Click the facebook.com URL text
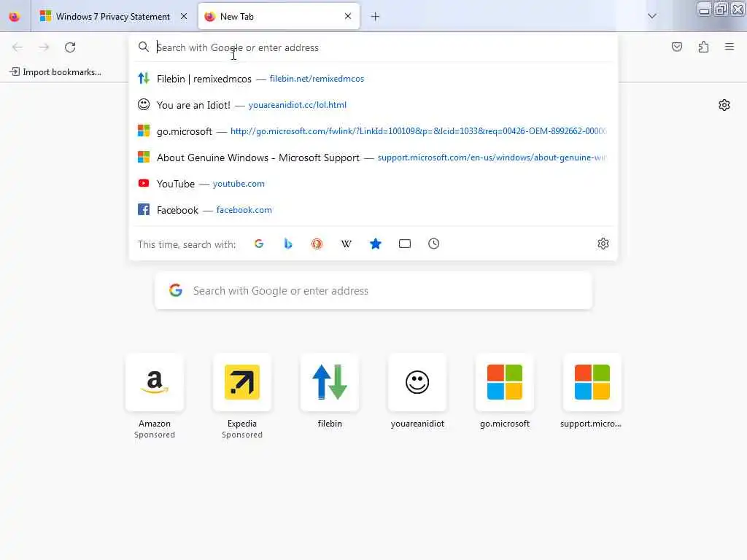Viewport: 747px width, 560px height. click(244, 210)
